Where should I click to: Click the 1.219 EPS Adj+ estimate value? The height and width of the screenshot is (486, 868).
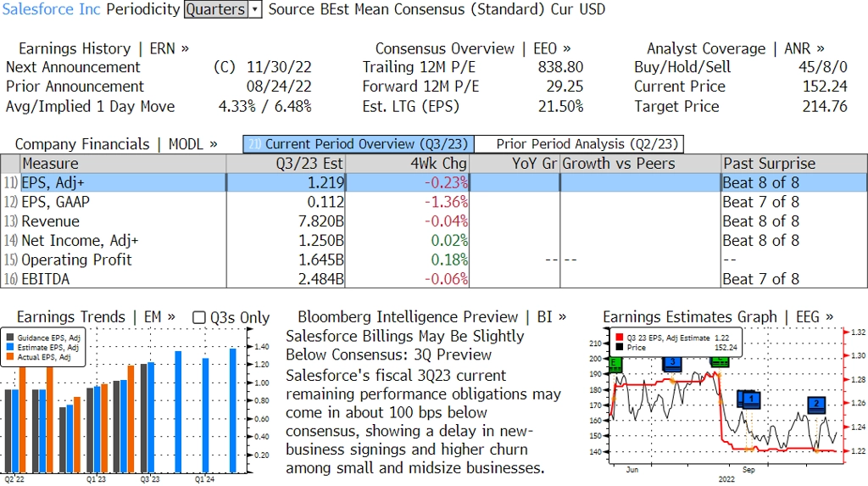point(325,183)
